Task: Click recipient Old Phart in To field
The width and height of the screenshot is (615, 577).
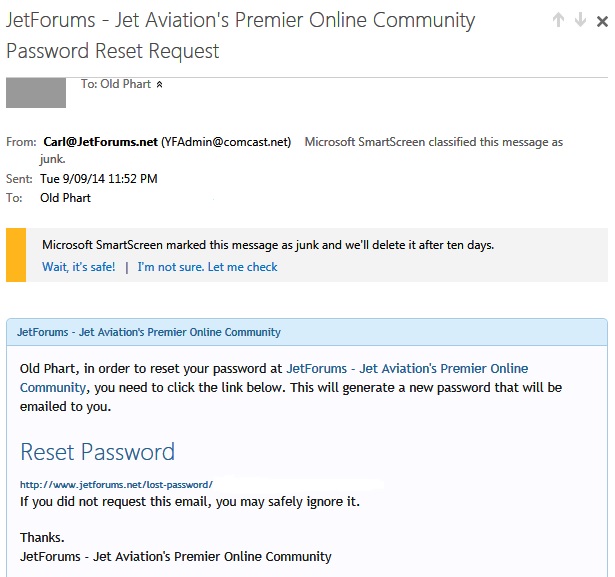Action: point(65,198)
